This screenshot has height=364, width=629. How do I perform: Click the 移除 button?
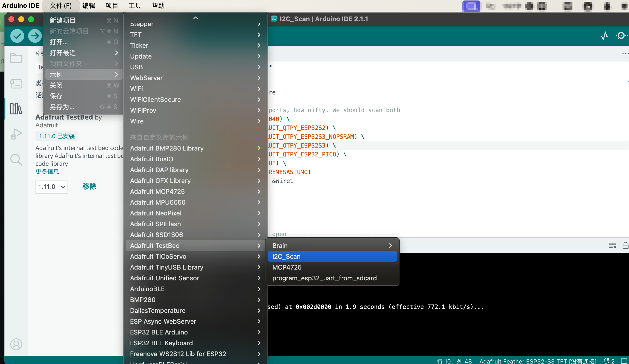[89, 186]
